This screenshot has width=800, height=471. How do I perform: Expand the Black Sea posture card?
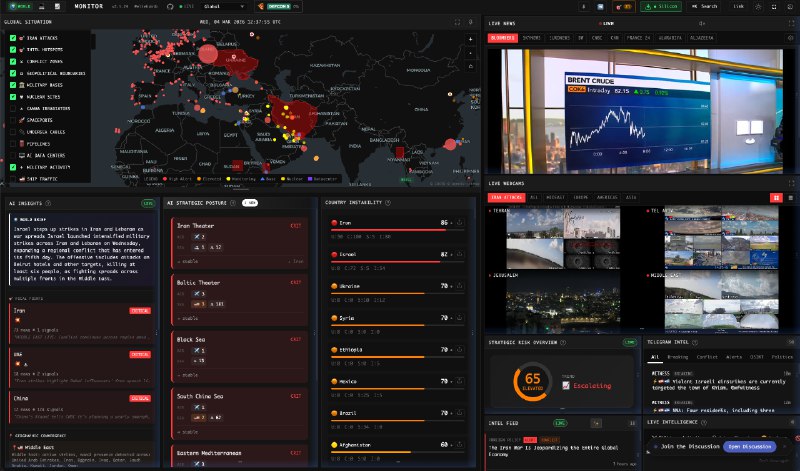click(x=239, y=357)
